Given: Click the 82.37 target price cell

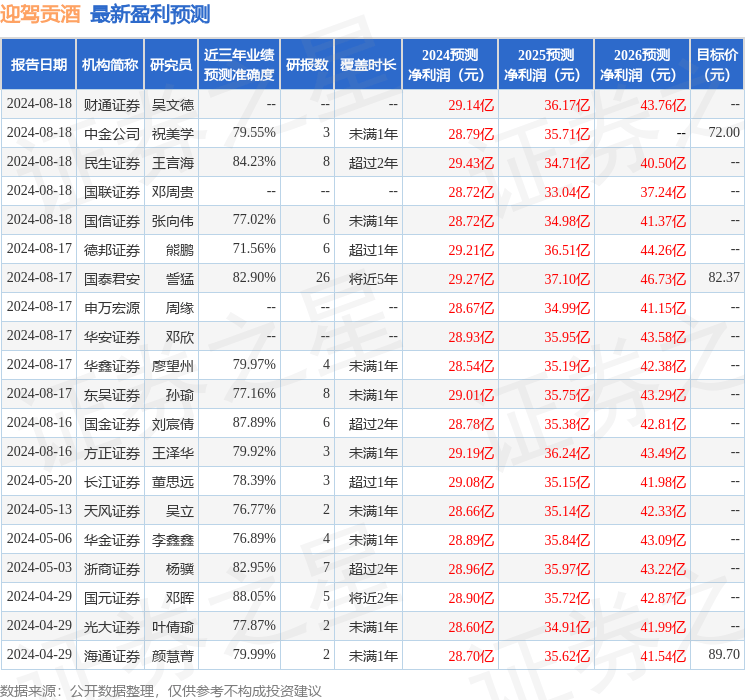Looking at the screenshot, I should (722, 277).
